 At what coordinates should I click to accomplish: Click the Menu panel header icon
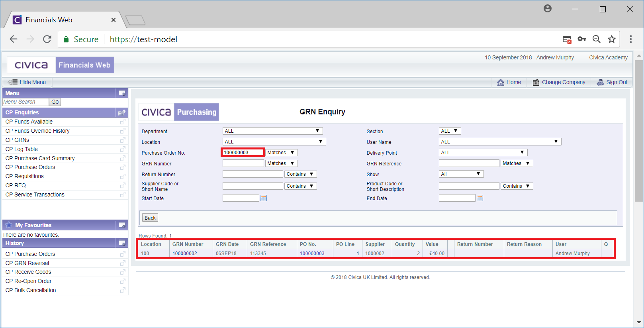tap(122, 93)
